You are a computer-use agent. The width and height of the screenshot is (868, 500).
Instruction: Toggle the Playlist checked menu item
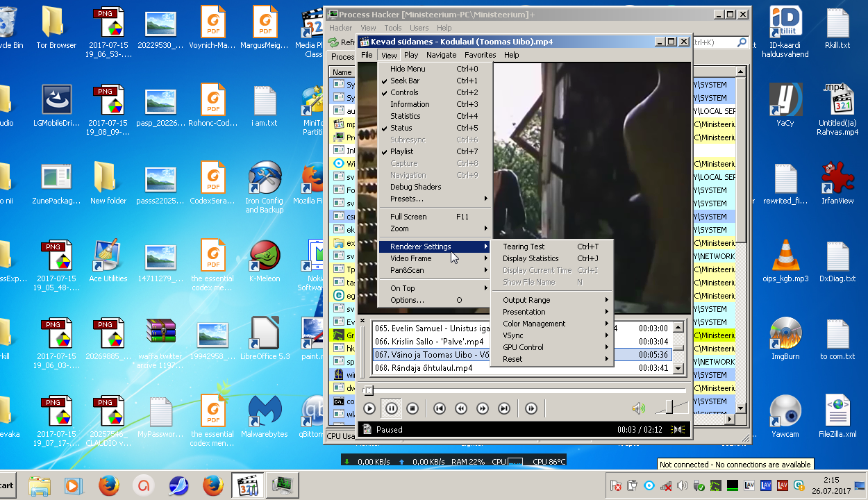[x=401, y=151]
